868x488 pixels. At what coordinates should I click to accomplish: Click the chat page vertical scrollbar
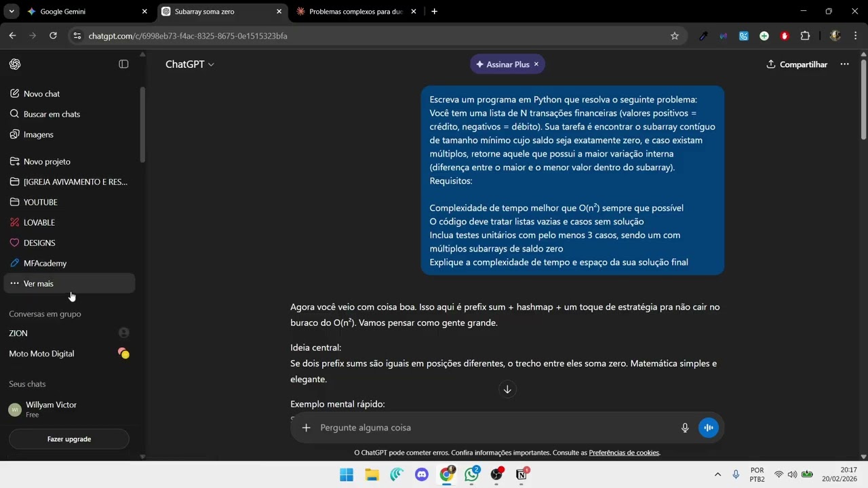click(863, 100)
